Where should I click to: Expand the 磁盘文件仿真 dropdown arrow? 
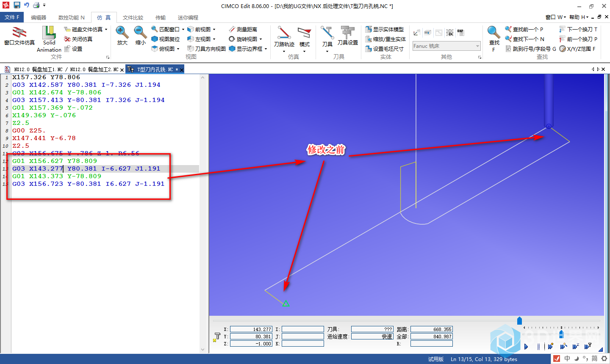[106, 30]
